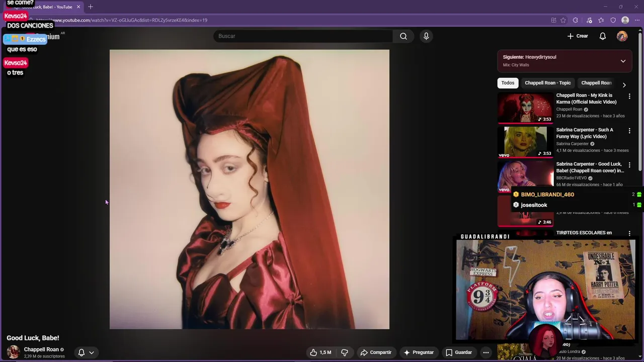Select the Todos filter chip

click(x=508, y=83)
